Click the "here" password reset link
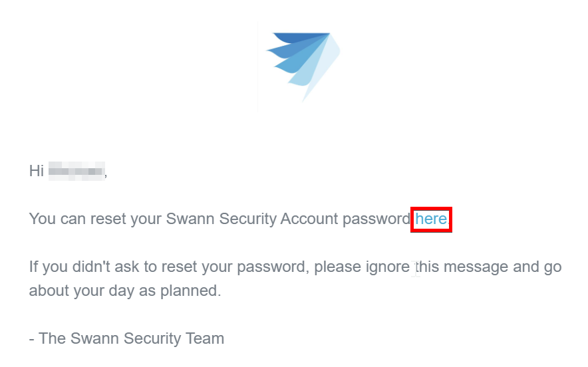 tap(431, 219)
